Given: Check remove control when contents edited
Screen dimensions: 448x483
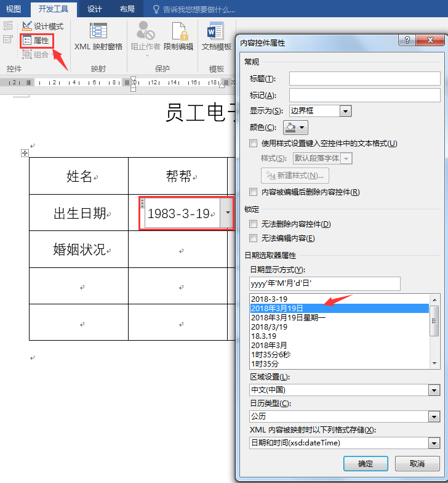Looking at the screenshot, I should (x=254, y=192).
